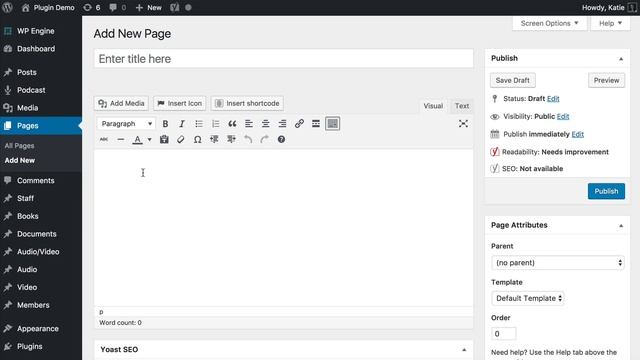Toggle italic formatting in editor toolbar
This screenshot has height=360, width=640.
[182, 124]
